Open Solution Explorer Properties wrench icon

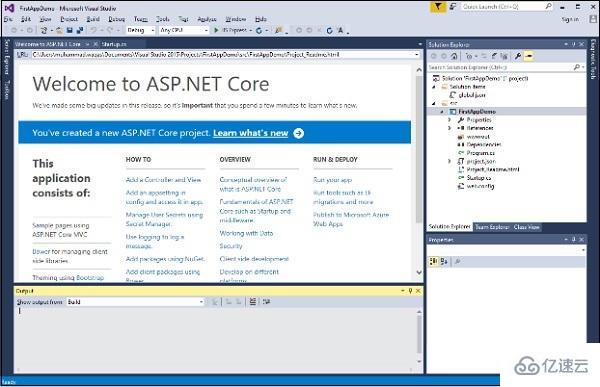tap(518, 56)
